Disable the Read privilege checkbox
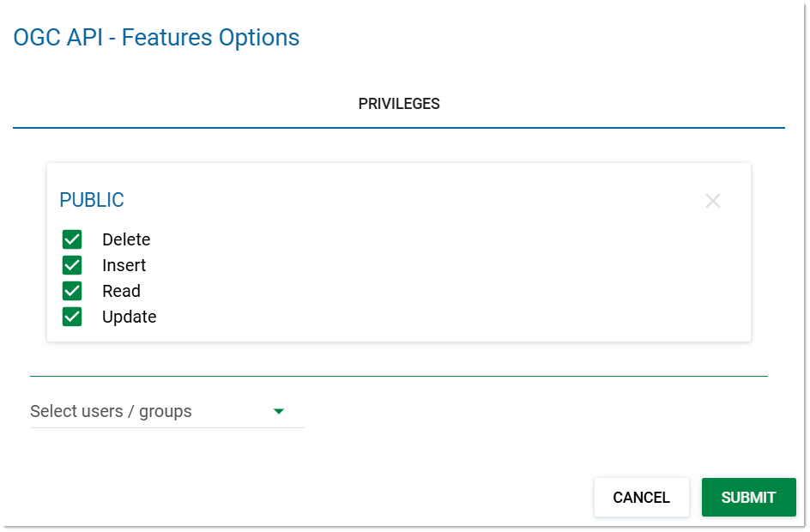This screenshot has height=532, width=810. (72, 291)
